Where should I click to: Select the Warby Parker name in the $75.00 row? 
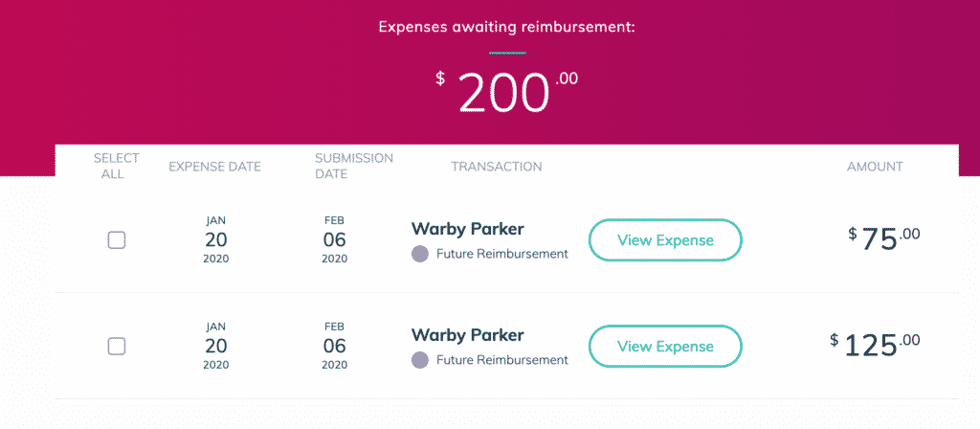point(467,229)
